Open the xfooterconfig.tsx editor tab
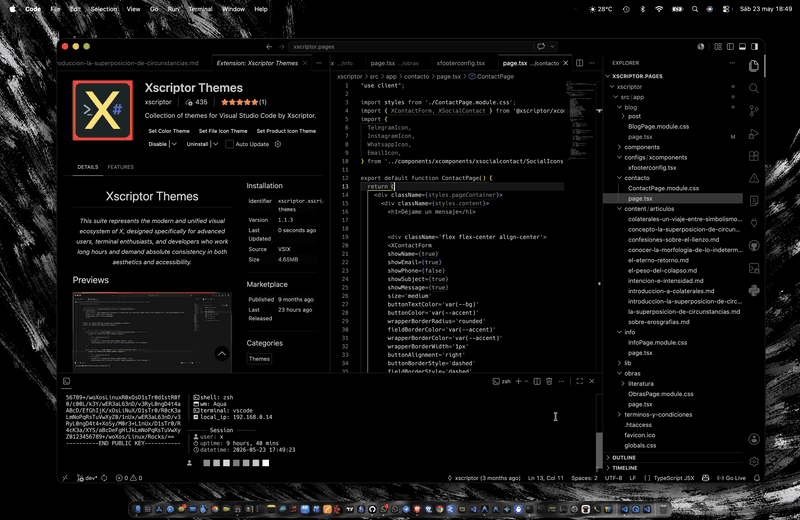 tap(461, 63)
